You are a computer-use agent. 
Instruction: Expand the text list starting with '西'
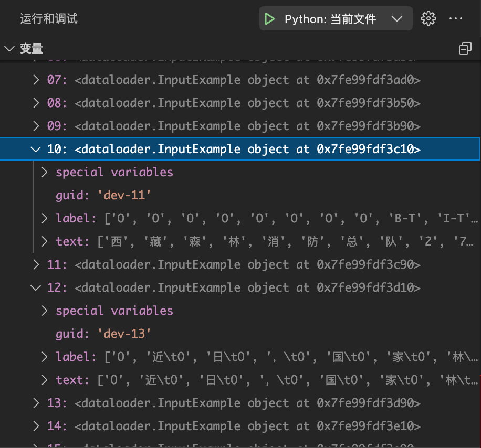tap(45, 241)
